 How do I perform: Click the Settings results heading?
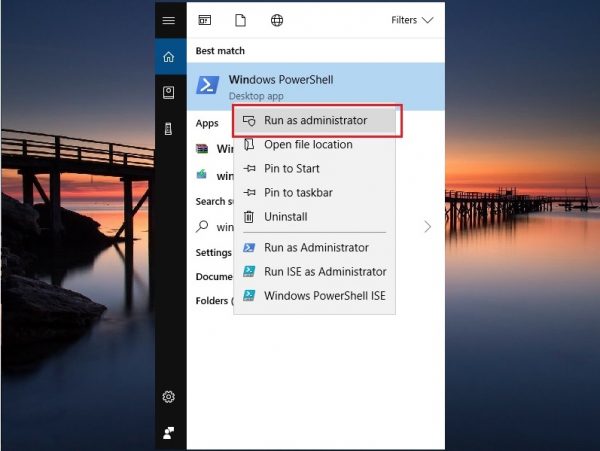[x=214, y=252]
